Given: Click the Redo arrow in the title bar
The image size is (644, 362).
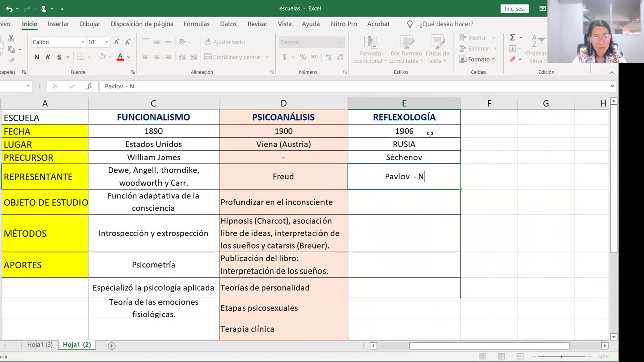Looking at the screenshot, I should pos(28,9).
